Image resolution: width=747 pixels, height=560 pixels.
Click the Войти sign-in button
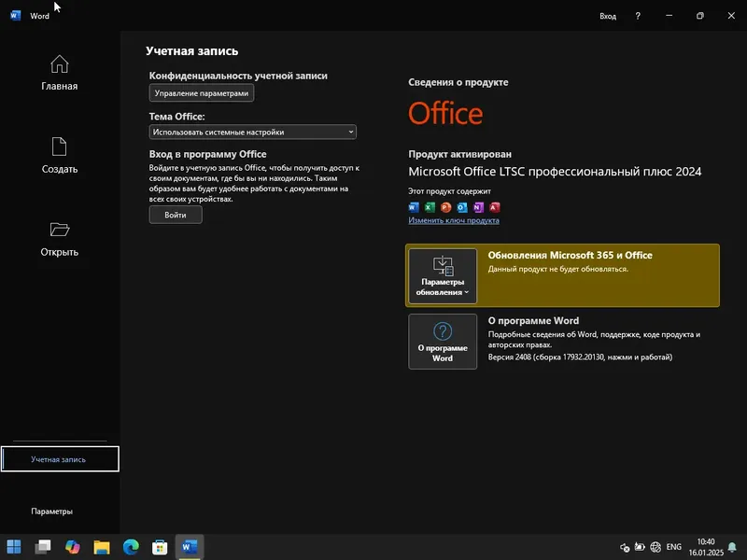point(175,214)
